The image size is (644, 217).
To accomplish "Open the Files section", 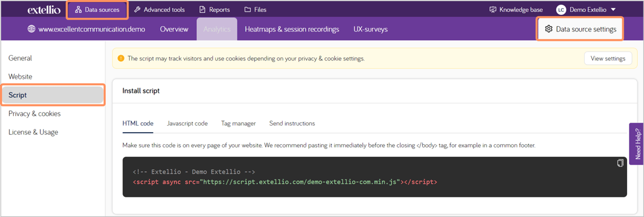I will [x=255, y=9].
